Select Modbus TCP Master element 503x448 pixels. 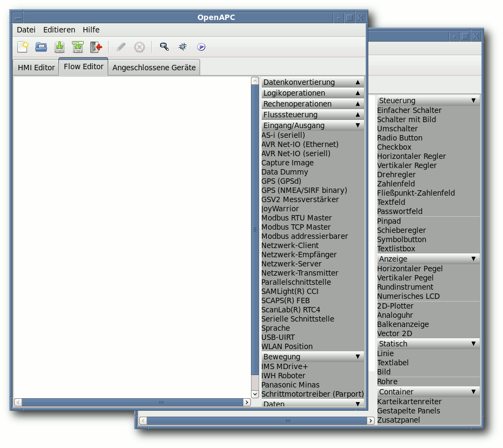(x=296, y=227)
